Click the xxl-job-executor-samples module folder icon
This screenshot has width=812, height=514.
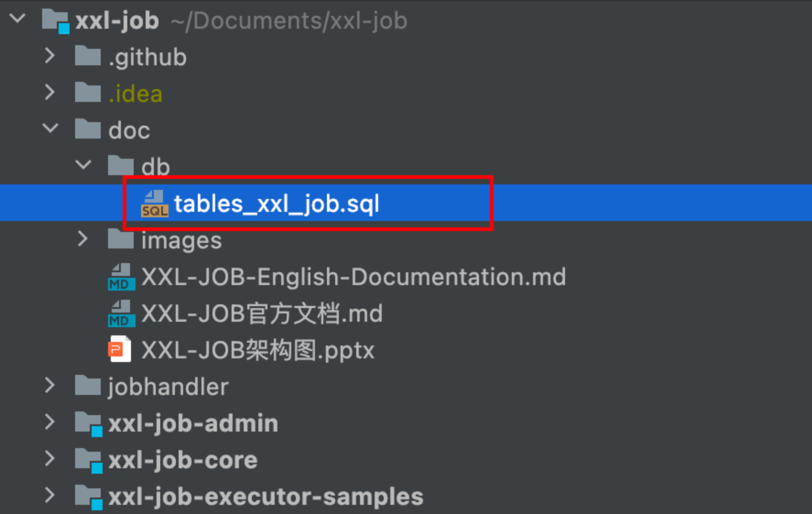[88, 497]
